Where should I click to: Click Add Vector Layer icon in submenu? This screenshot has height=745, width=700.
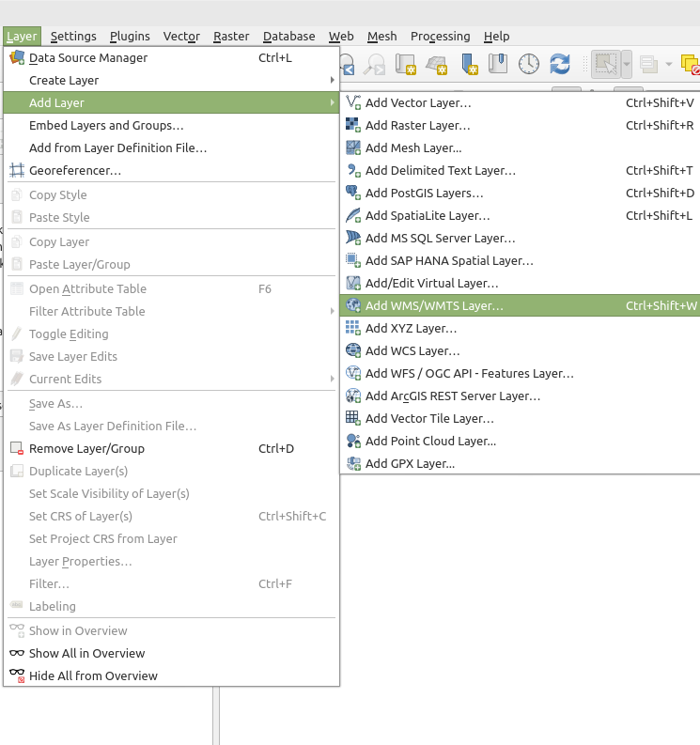[x=353, y=102]
